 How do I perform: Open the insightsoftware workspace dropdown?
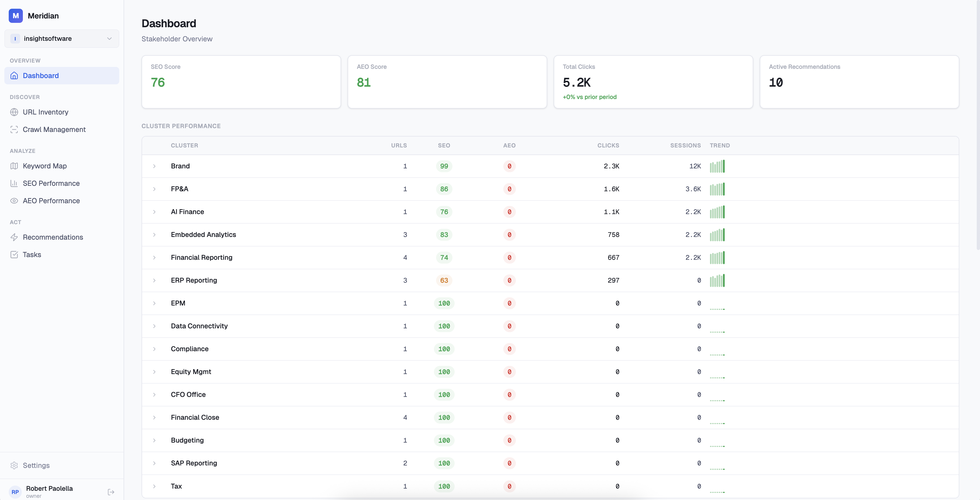[62, 38]
